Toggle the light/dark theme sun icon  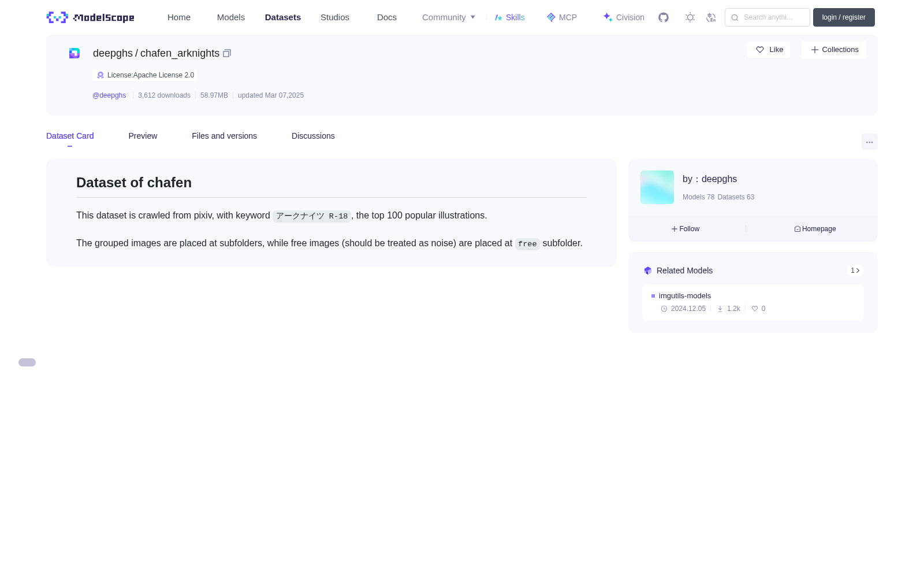(x=690, y=17)
